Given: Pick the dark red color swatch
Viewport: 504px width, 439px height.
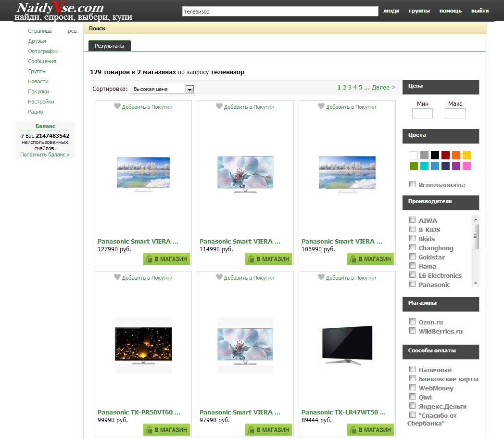Looking at the screenshot, I should click(445, 155).
